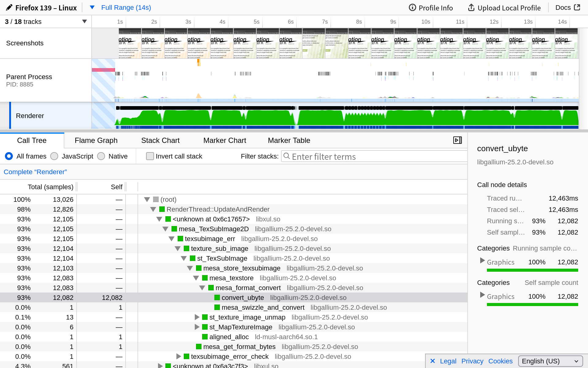588x368 pixels.
Task: Open the Privacy link
Action: tap(472, 361)
